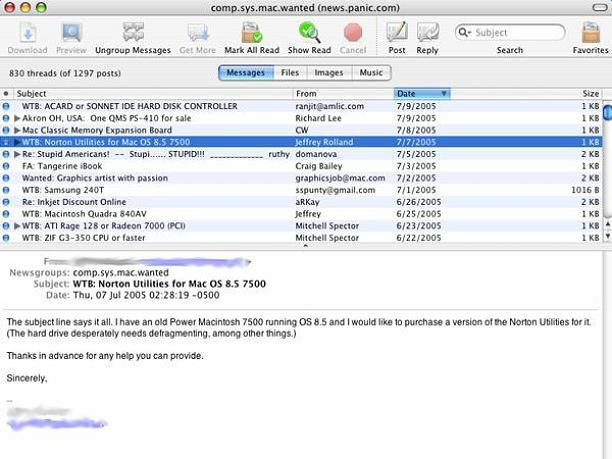The image size is (612, 459).
Task: Open Favorites from the toolbar
Action: coord(590,32)
